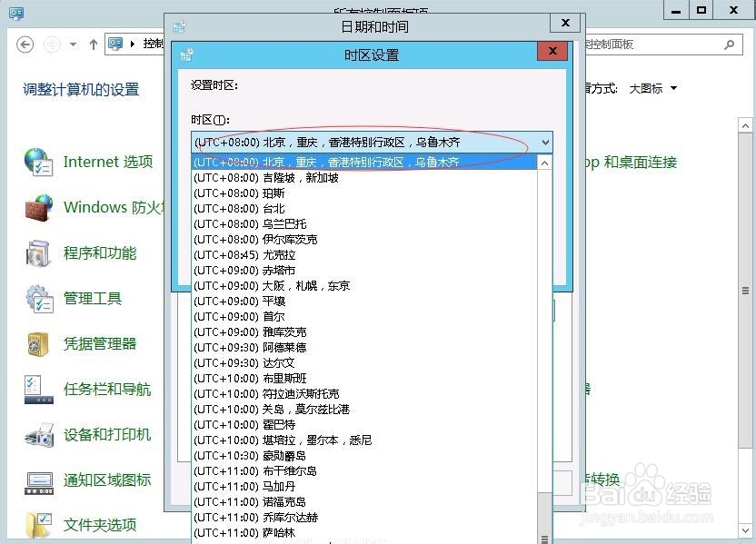Screen dimensions: 756x544
Task: Select (UTC+10:00) 堪培拉，墨尔本，悉尼 time zone
Action: (x=364, y=440)
